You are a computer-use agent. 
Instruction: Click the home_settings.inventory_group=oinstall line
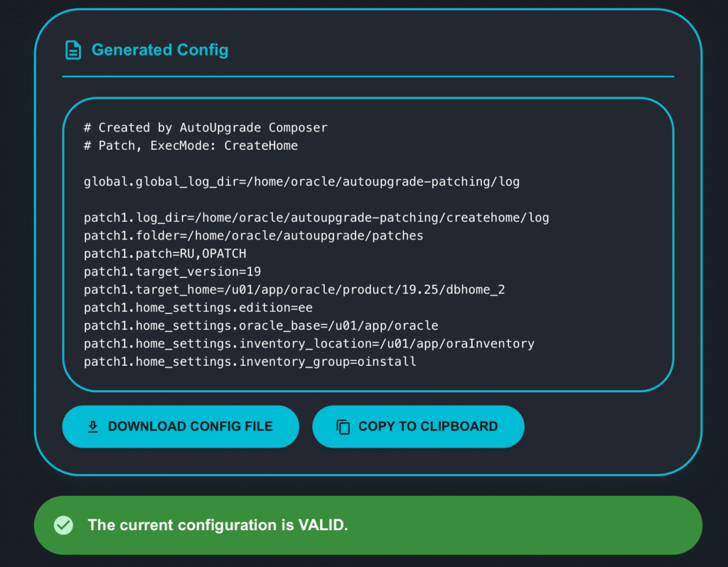(x=250, y=362)
